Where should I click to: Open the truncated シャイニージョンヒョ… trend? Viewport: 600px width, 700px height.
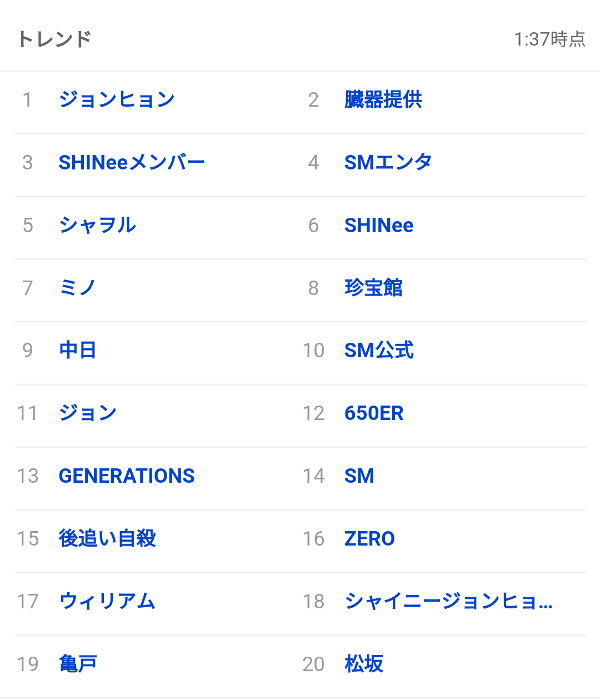click(x=449, y=602)
